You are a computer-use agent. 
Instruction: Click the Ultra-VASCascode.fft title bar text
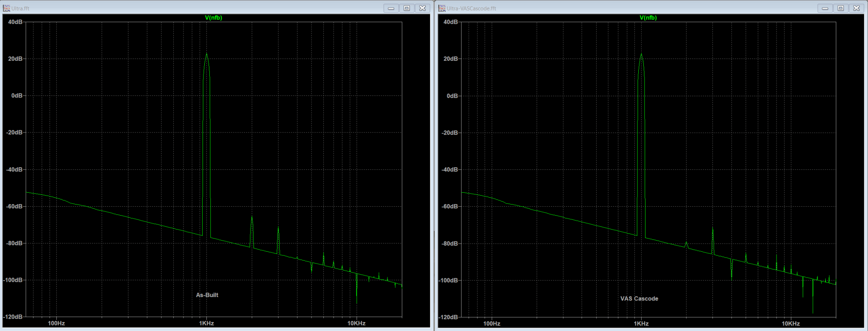471,8
